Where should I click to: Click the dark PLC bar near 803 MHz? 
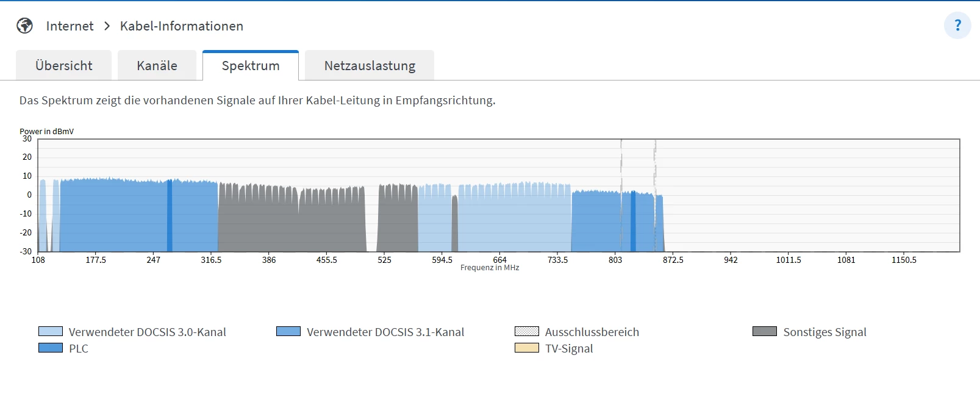(633, 221)
